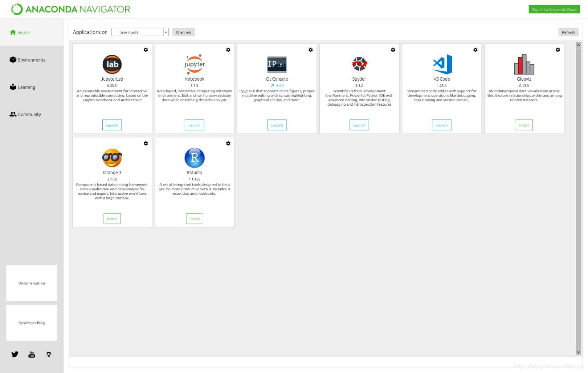
Task: Expand the base (root) environment dropdown
Action: pos(140,32)
